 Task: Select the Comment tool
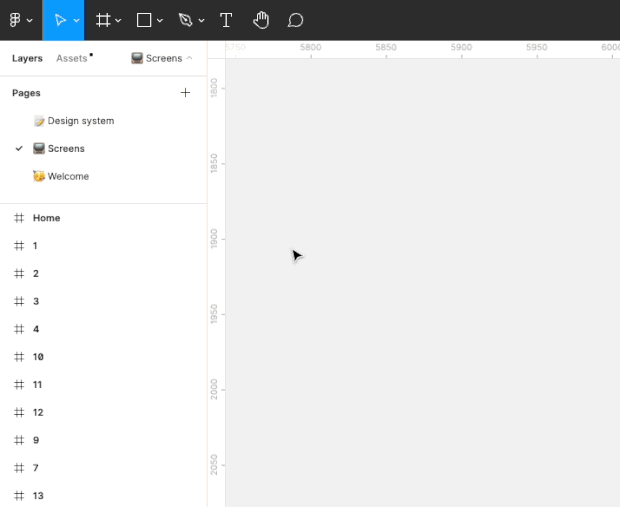(295, 20)
